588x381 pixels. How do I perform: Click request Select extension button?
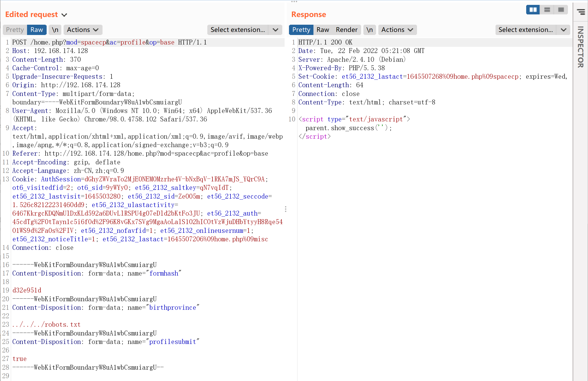click(237, 30)
